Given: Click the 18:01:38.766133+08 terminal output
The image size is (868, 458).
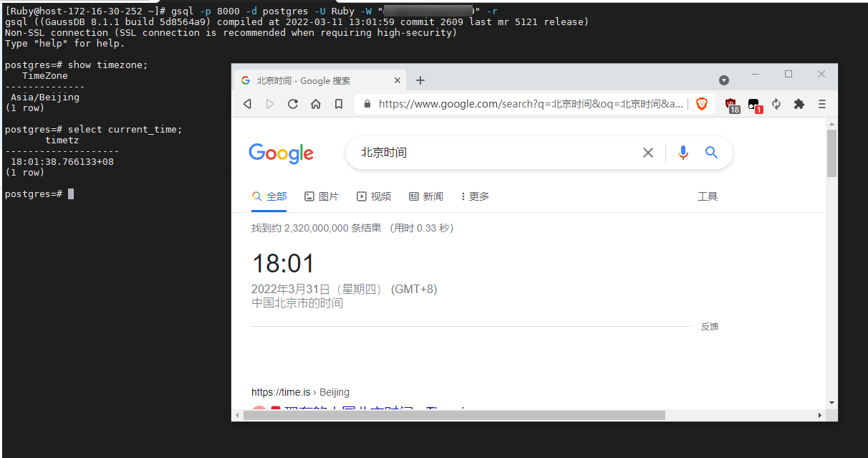Looking at the screenshot, I should pyautogui.click(x=62, y=162).
